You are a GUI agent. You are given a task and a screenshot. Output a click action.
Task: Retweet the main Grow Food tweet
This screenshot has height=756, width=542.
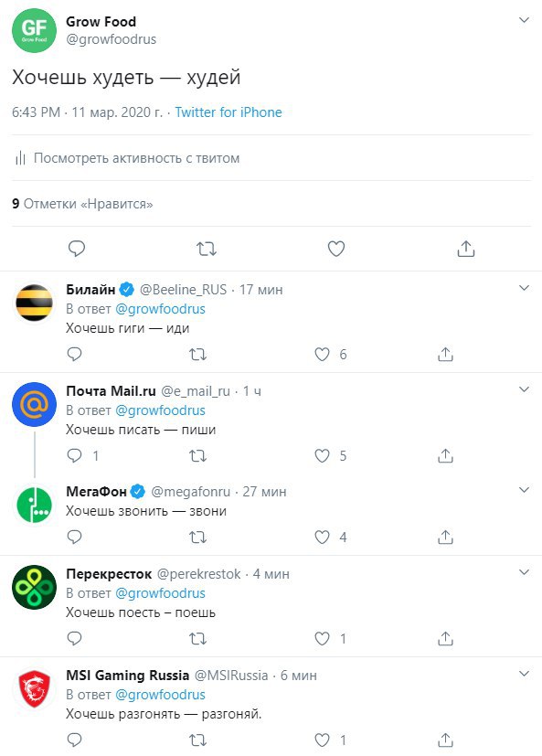coord(207,249)
